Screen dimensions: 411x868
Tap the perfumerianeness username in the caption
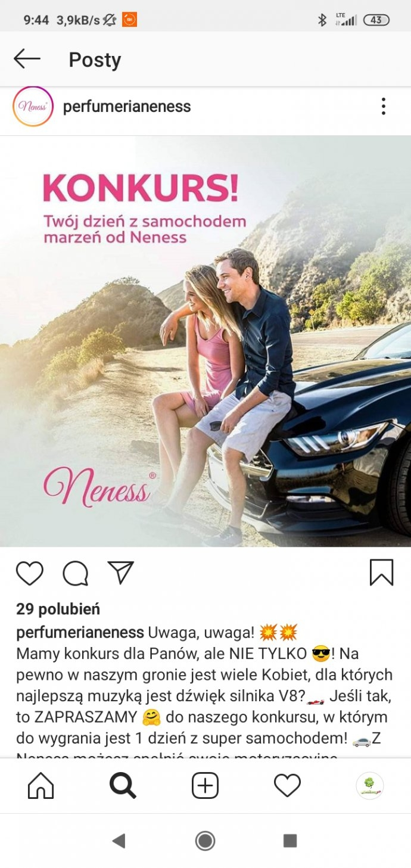[x=80, y=632]
